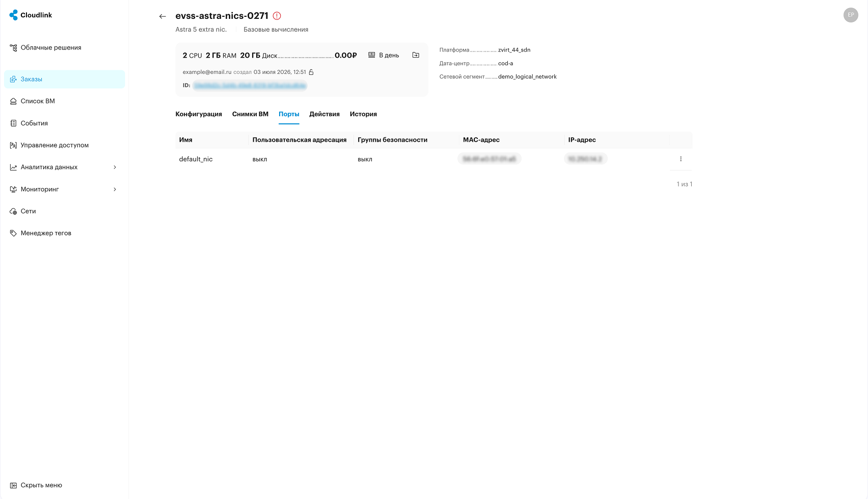Open the user avatar menu
Viewport: 868px width, 499px height.
(851, 15)
